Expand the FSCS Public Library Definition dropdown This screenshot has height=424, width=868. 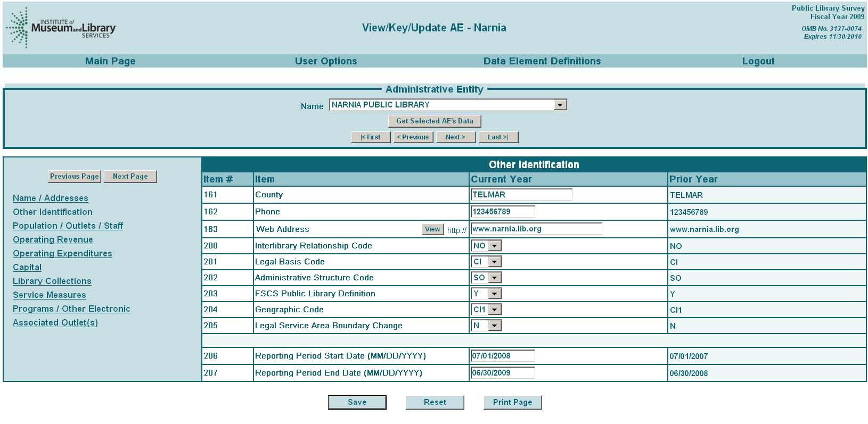coord(486,294)
